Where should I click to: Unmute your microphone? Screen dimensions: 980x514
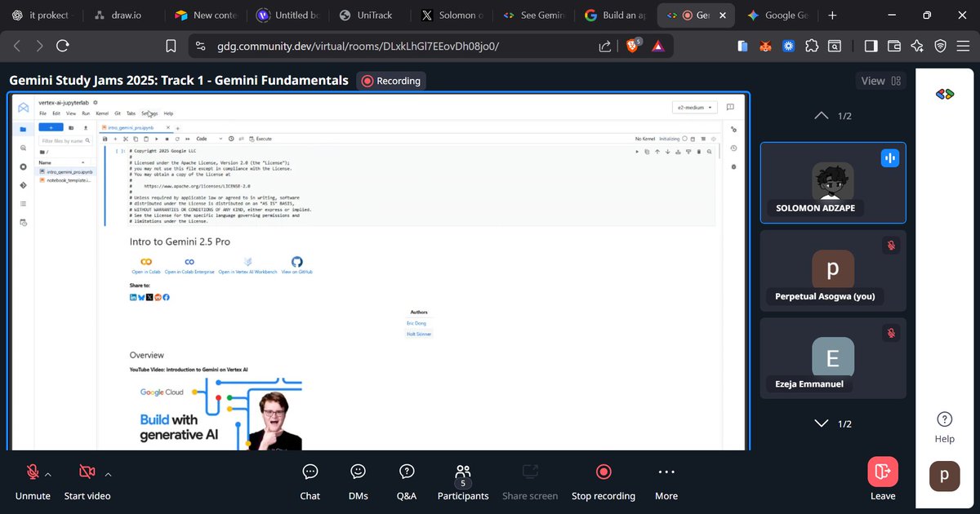(33, 481)
